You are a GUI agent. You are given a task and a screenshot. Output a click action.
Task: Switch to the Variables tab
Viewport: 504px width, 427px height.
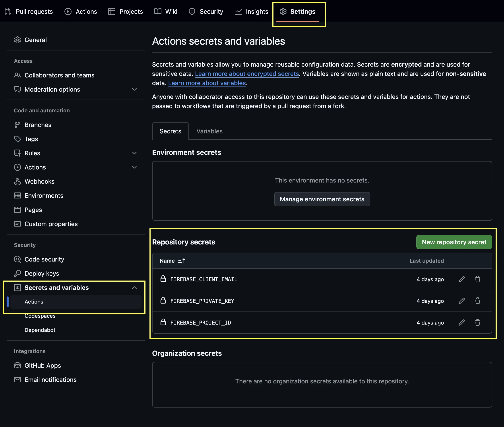(x=209, y=131)
